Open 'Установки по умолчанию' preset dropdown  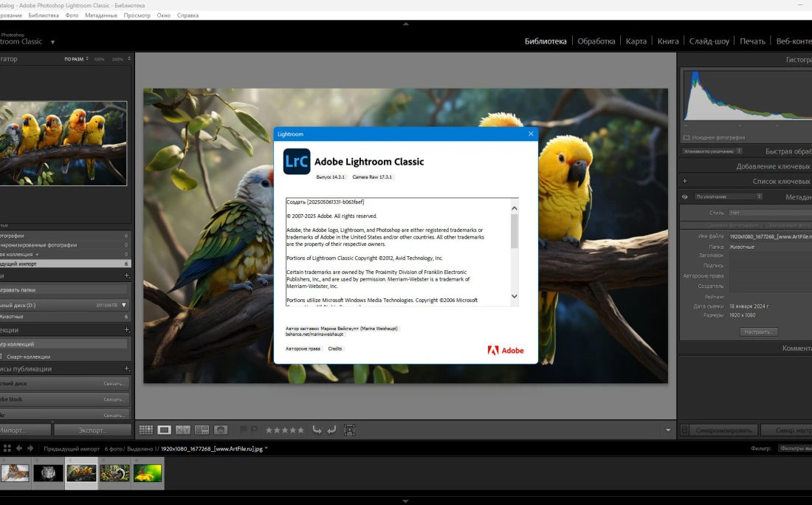click(x=712, y=151)
